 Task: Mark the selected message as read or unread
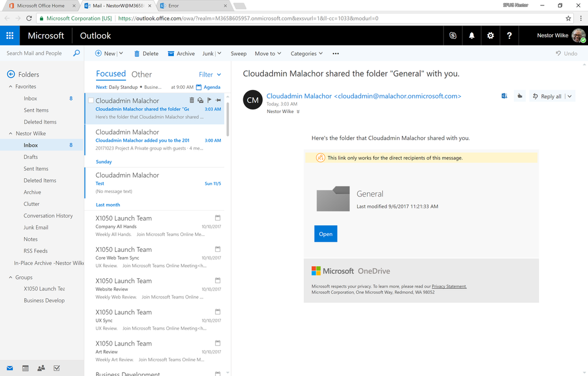tap(201, 100)
